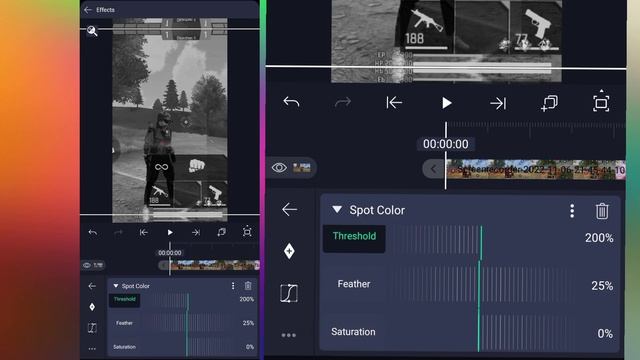Jump to clip end in the left panel
The height and width of the screenshot is (360, 640).
pos(196,232)
